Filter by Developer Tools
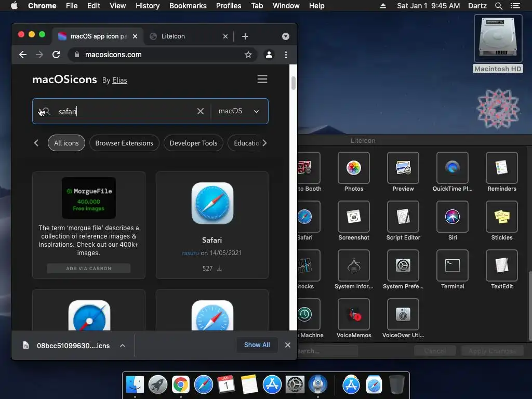 click(x=193, y=143)
